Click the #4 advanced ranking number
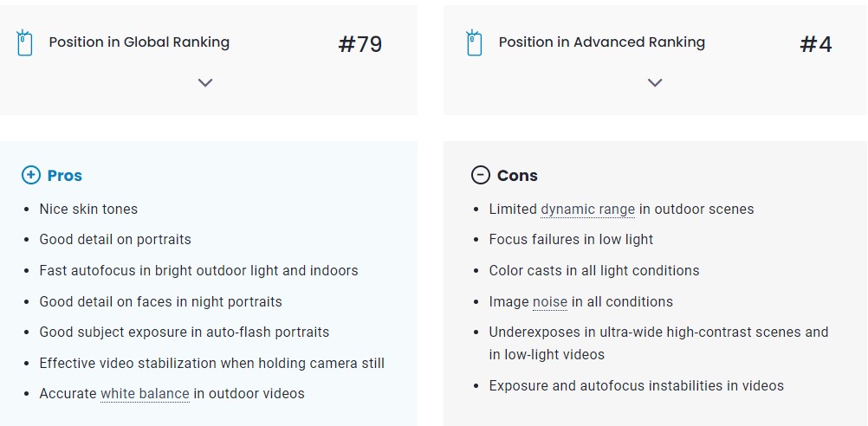This screenshot has height=426, width=868. pyautogui.click(x=815, y=45)
